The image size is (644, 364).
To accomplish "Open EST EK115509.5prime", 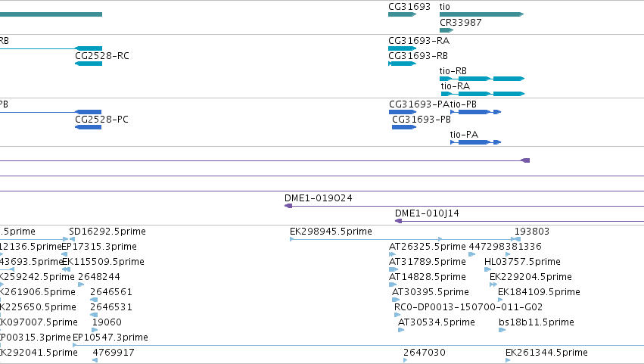I will coord(104,262).
